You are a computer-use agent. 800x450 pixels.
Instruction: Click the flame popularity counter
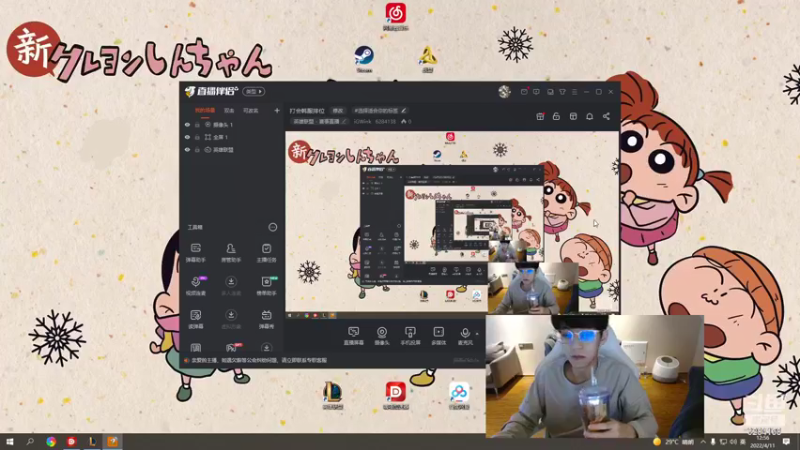406,121
